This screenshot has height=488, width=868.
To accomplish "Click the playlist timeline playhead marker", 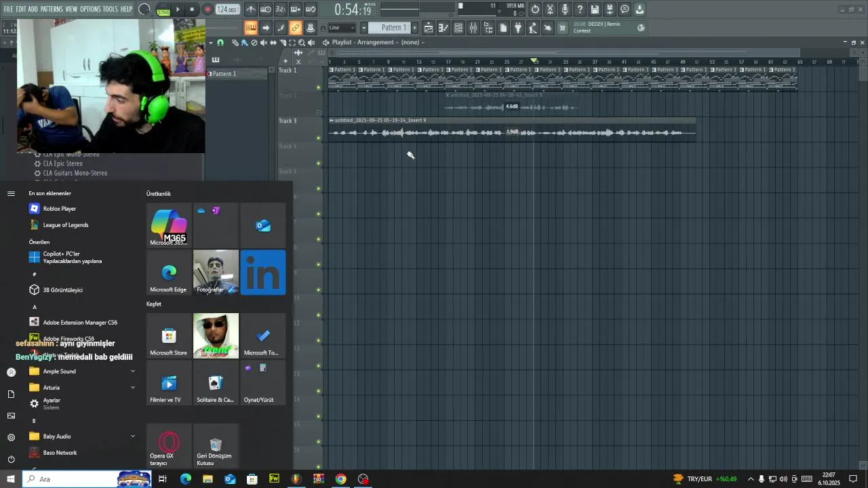I will (x=534, y=61).
